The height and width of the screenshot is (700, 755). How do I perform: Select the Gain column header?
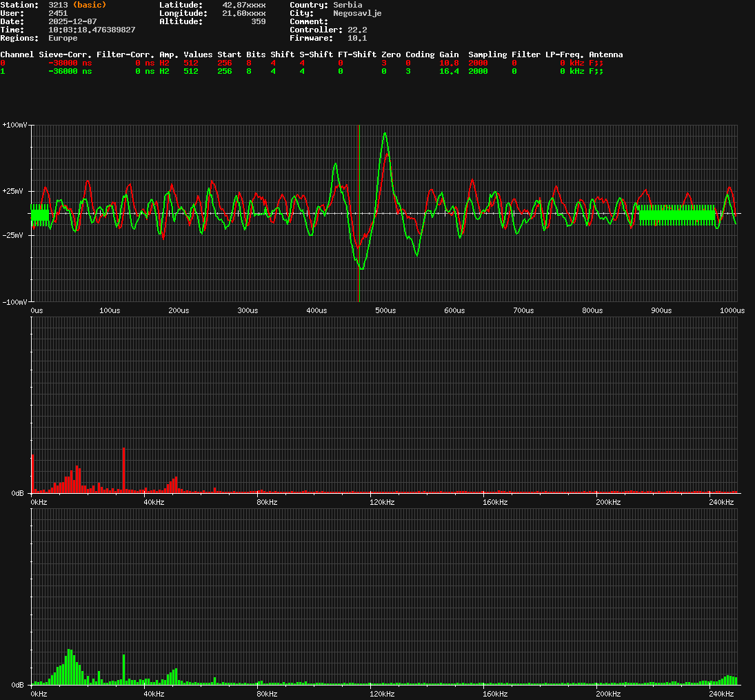coord(449,54)
